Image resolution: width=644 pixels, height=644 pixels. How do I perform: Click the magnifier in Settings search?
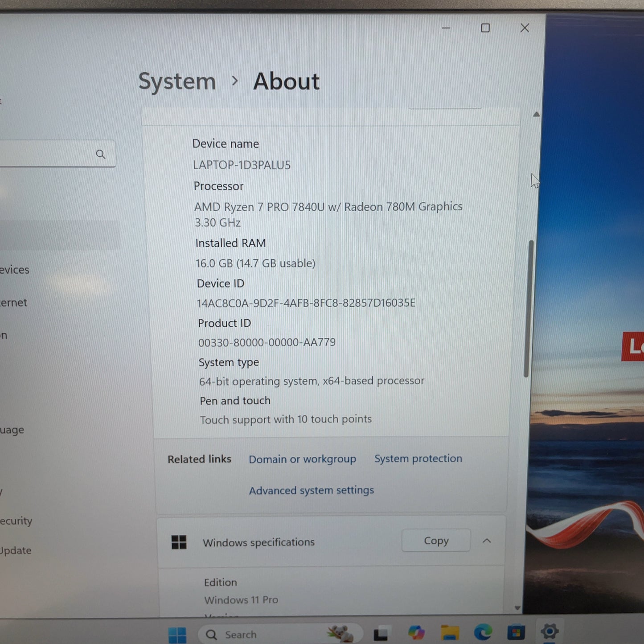101,154
